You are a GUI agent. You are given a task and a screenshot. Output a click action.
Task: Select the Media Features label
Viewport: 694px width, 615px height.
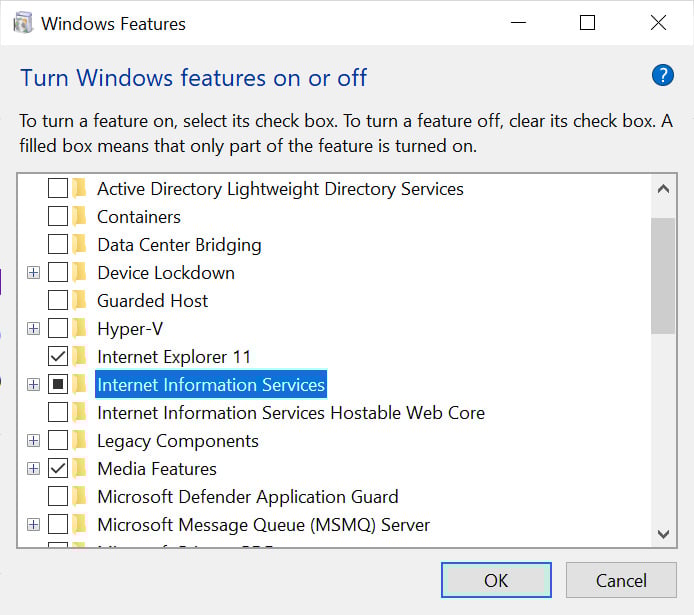pos(157,469)
